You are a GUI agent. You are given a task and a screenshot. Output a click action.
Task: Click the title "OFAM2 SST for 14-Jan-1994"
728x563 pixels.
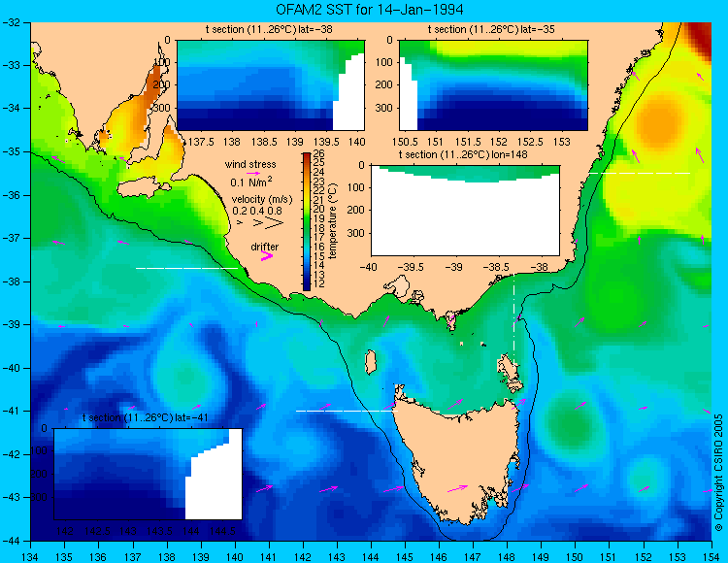(370, 10)
